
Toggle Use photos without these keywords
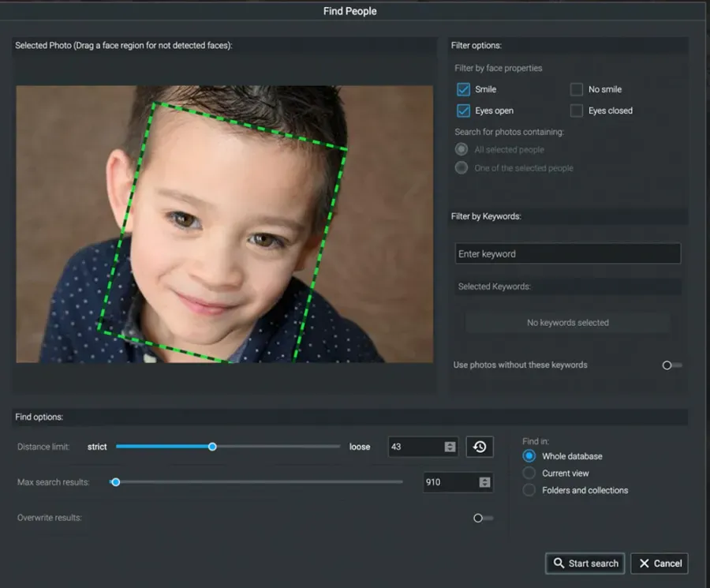point(671,365)
